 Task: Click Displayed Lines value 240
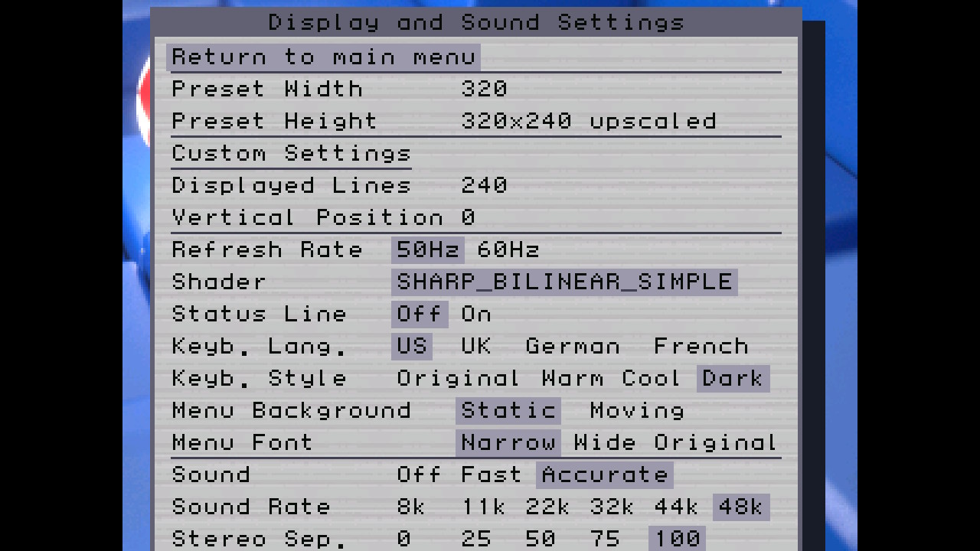point(484,185)
